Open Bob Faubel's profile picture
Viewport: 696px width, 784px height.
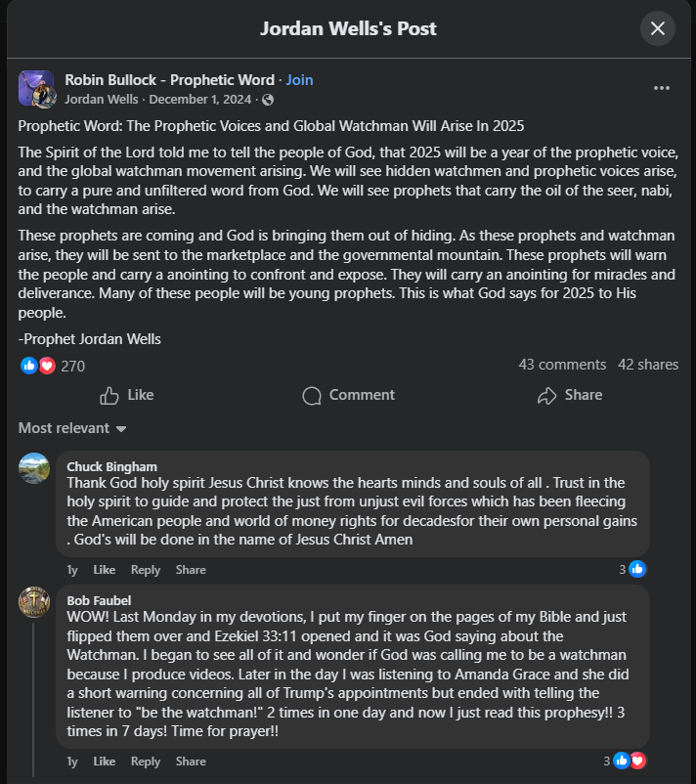[x=34, y=601]
